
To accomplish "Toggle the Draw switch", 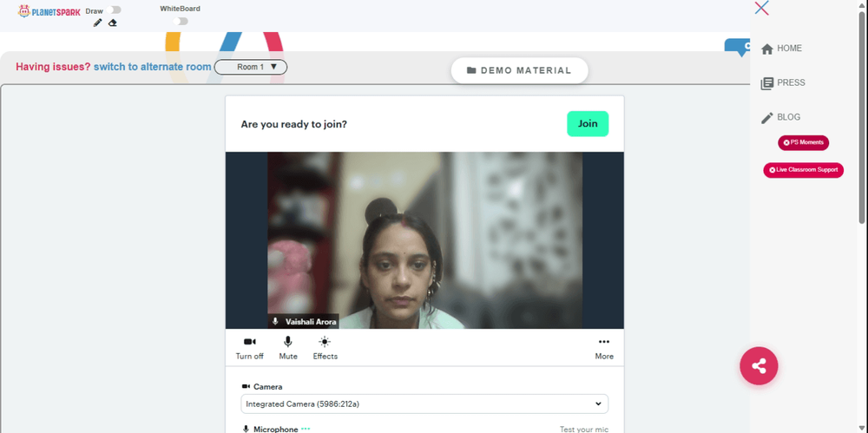I will (115, 10).
